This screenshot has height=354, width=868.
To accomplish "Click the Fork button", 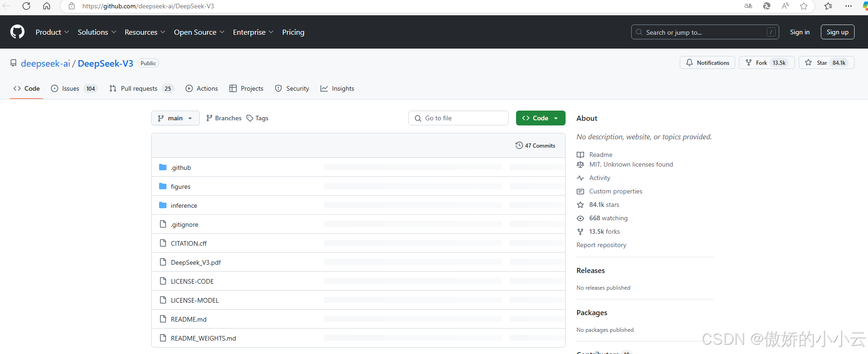I will click(x=766, y=62).
